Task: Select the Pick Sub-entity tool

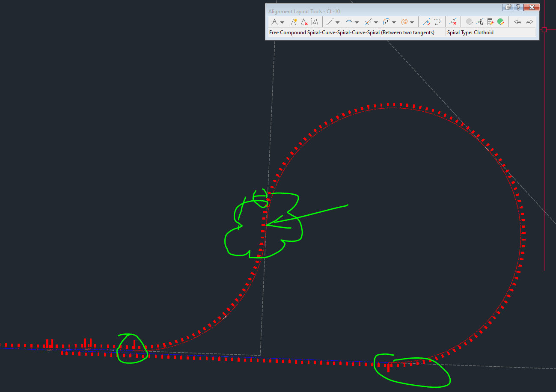Action: click(480, 22)
